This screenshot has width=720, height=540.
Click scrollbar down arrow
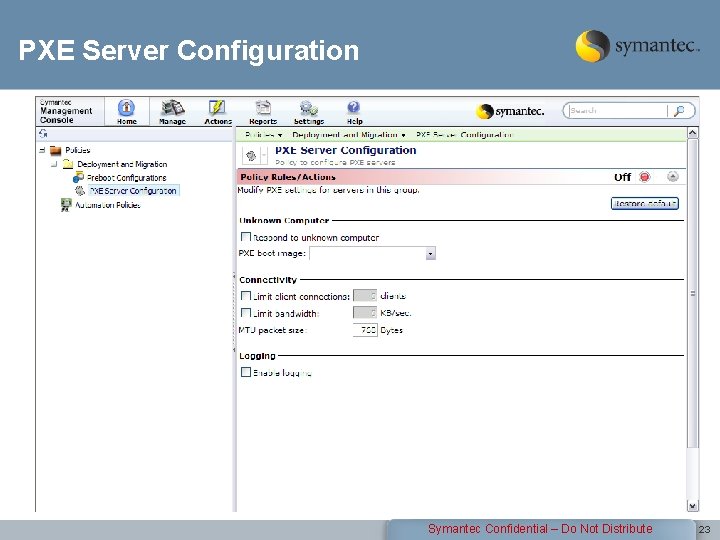point(692,506)
